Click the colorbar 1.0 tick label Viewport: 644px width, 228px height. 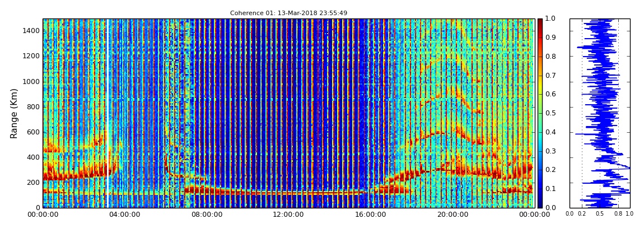[549, 19]
